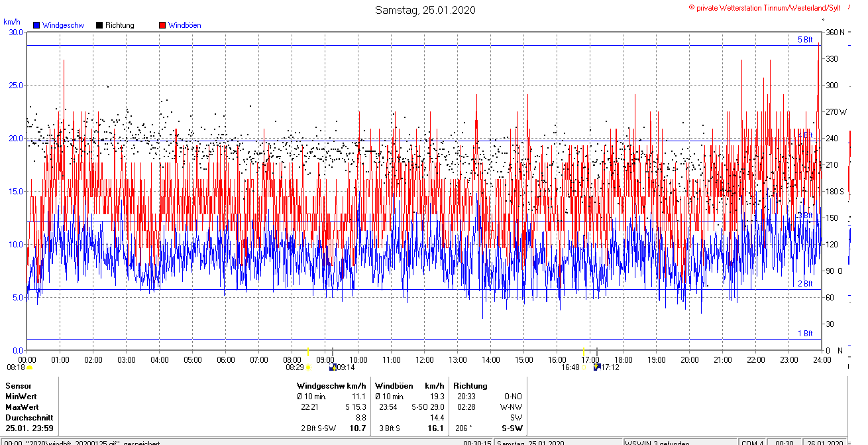Viewport: 868px width, 445px height.
Task: Click the Sensor row header
Action: (19, 385)
